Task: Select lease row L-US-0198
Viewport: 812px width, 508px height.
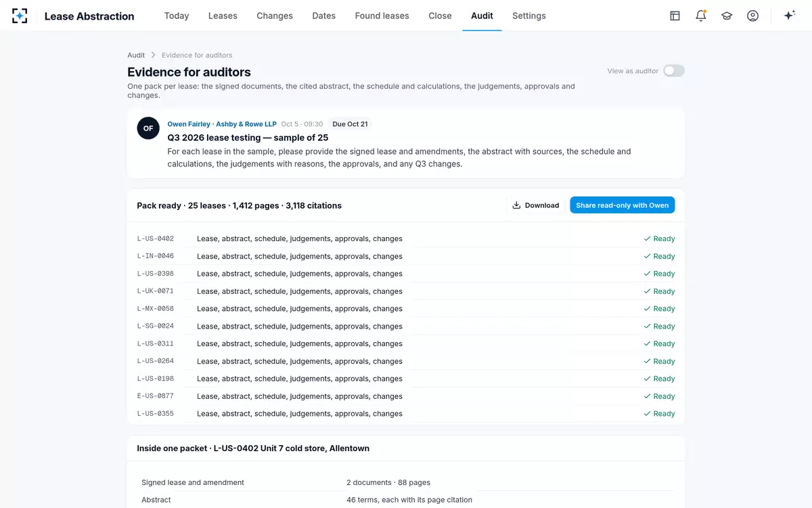Action: [406, 379]
